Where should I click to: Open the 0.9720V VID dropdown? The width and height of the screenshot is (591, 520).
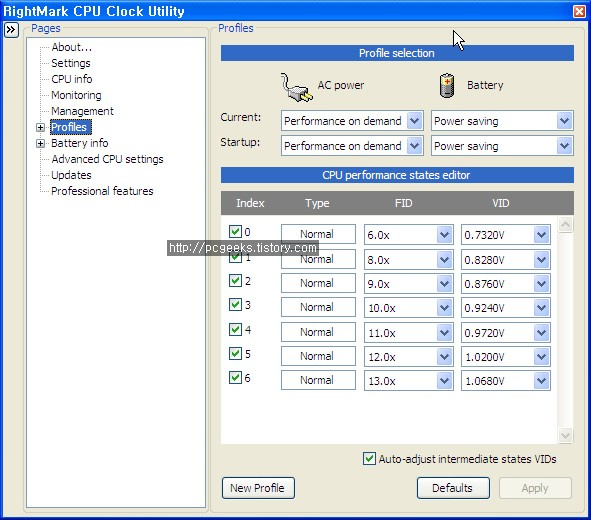[x=542, y=333]
